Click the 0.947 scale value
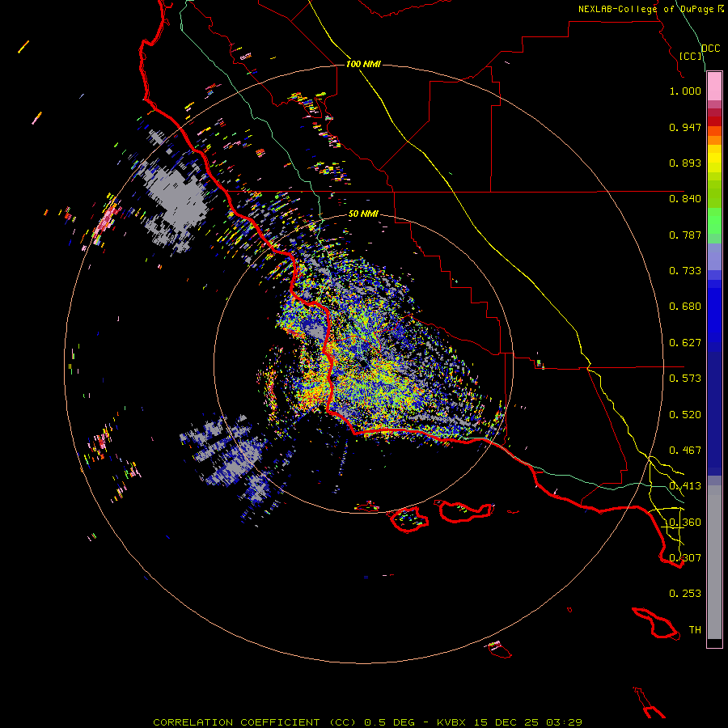Screen dimensions: 728x728 click(x=685, y=127)
